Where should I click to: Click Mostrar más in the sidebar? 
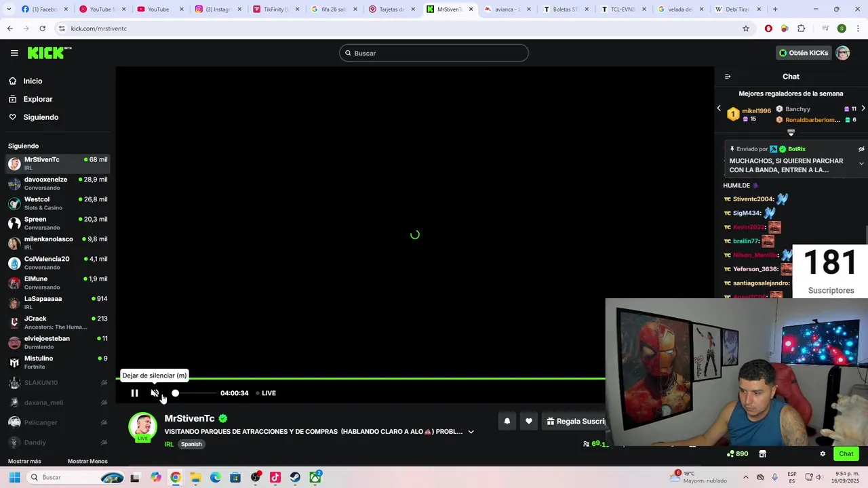pyautogui.click(x=24, y=462)
